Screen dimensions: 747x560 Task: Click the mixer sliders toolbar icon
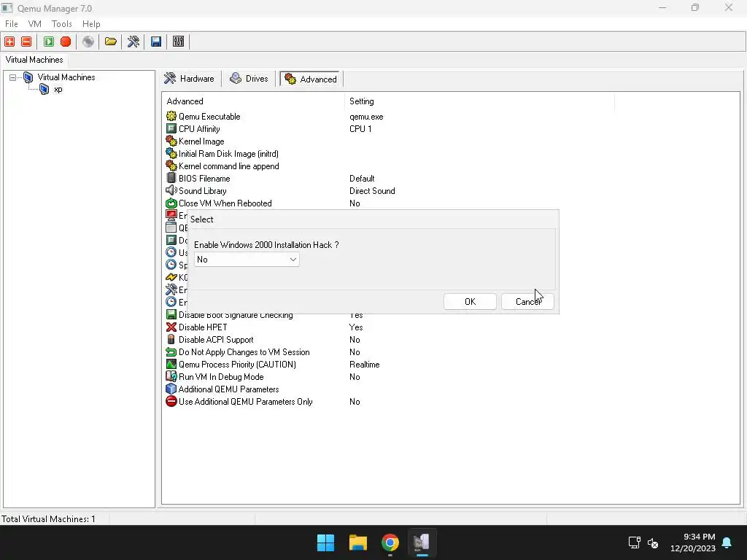click(x=178, y=42)
